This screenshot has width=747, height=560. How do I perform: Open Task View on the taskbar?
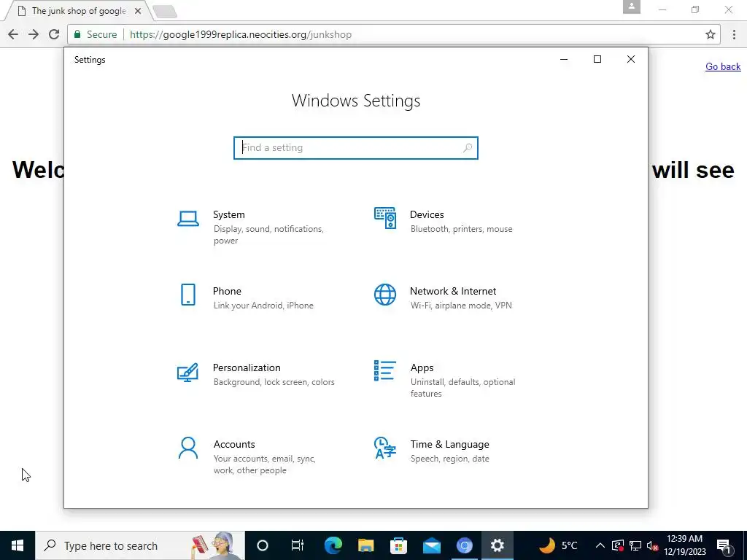[298, 545]
